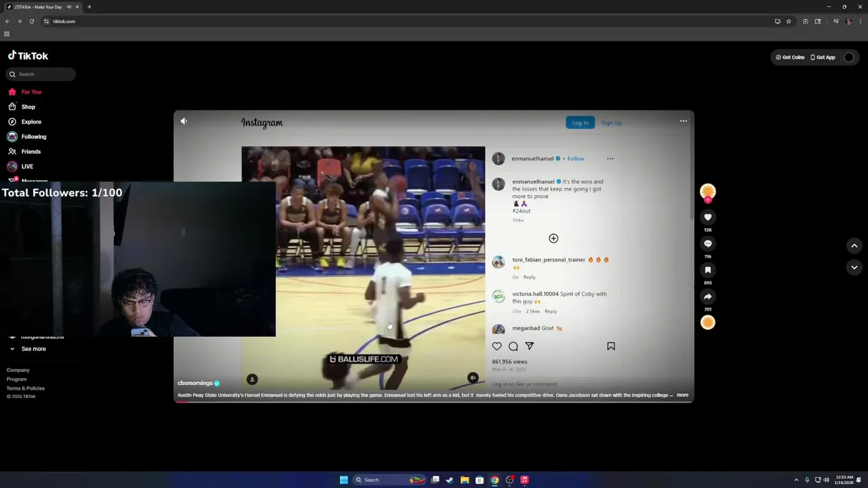Open the spinning sound disc icon
Viewport: 868px width, 488px height.
(x=708, y=323)
